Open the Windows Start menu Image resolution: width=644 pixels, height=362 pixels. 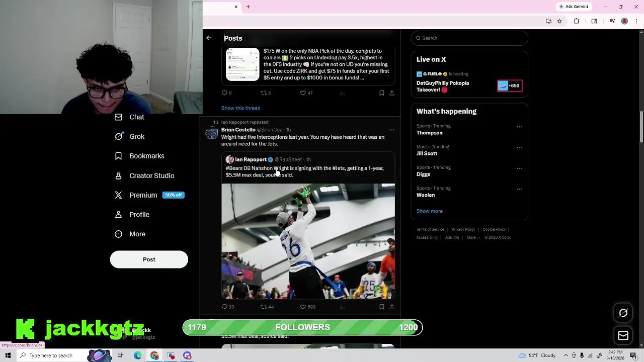click(x=8, y=355)
